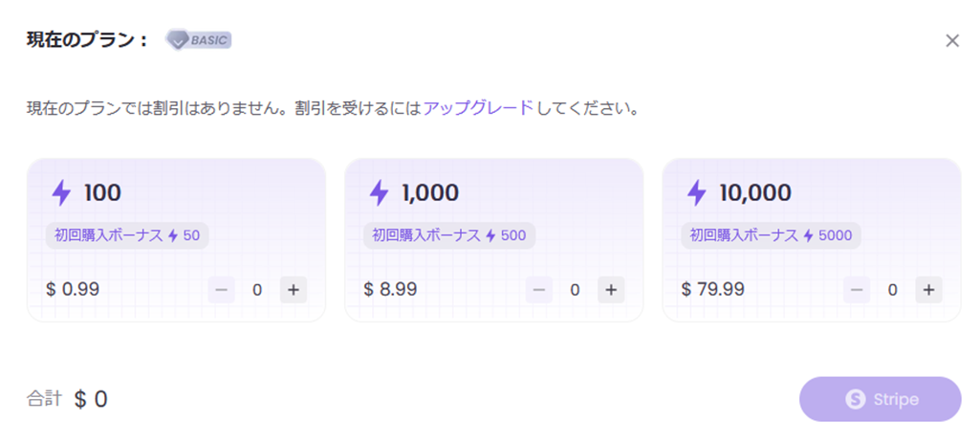Decrease quantity of the $8.99 pack
This screenshot has width=980, height=444.
tap(539, 290)
